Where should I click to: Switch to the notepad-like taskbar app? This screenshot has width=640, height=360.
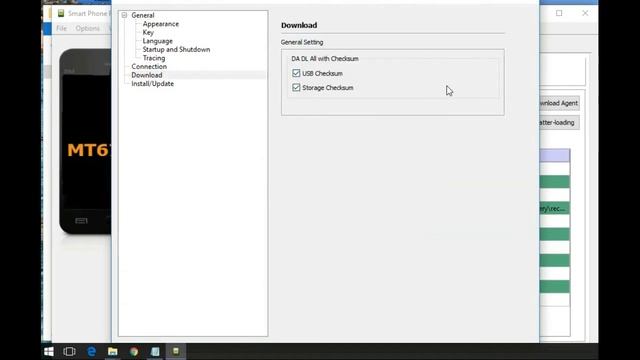(155, 351)
